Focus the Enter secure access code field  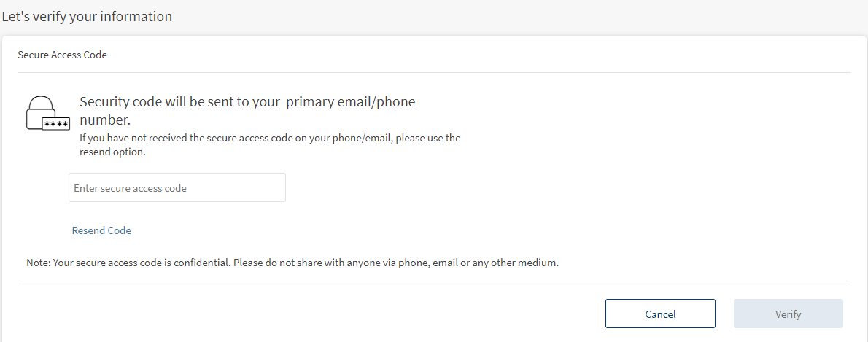(177, 188)
